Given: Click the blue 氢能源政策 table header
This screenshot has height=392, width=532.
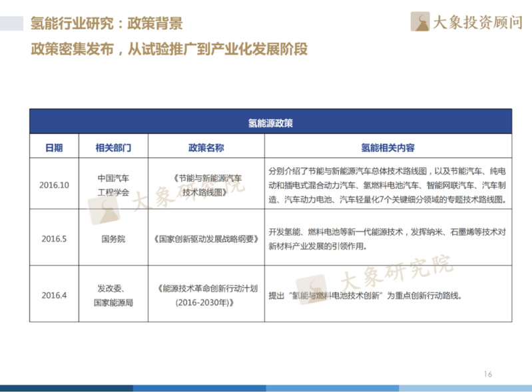Looking at the screenshot, I should [x=270, y=122].
